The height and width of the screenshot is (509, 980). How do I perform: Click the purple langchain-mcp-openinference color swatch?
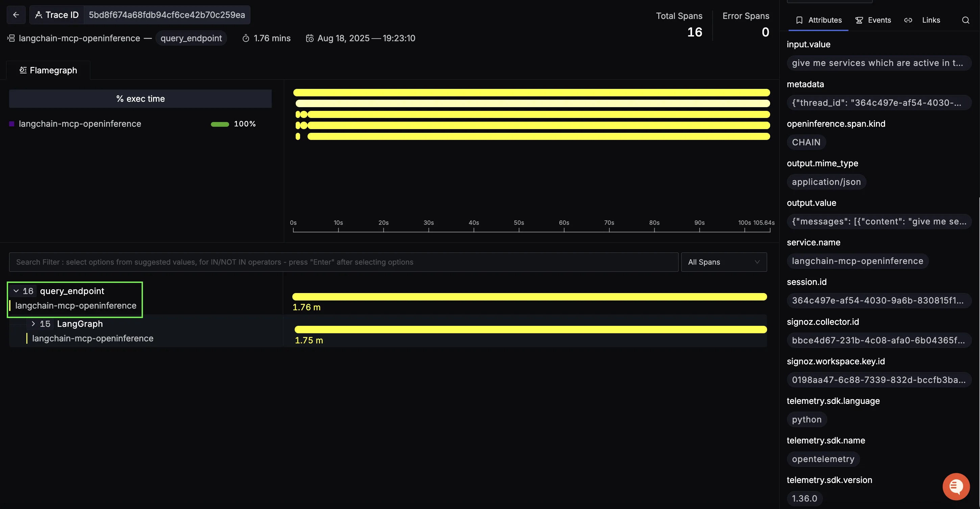pyautogui.click(x=12, y=124)
